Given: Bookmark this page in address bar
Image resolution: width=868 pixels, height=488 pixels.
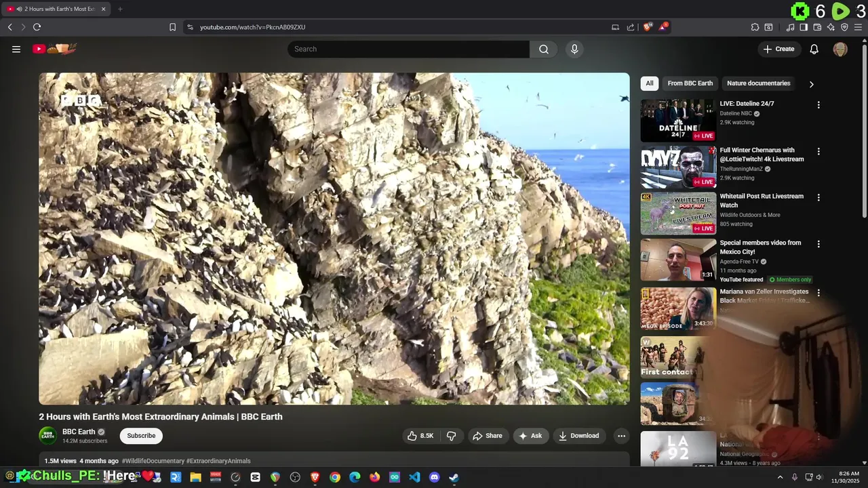Looking at the screenshot, I should point(172,27).
